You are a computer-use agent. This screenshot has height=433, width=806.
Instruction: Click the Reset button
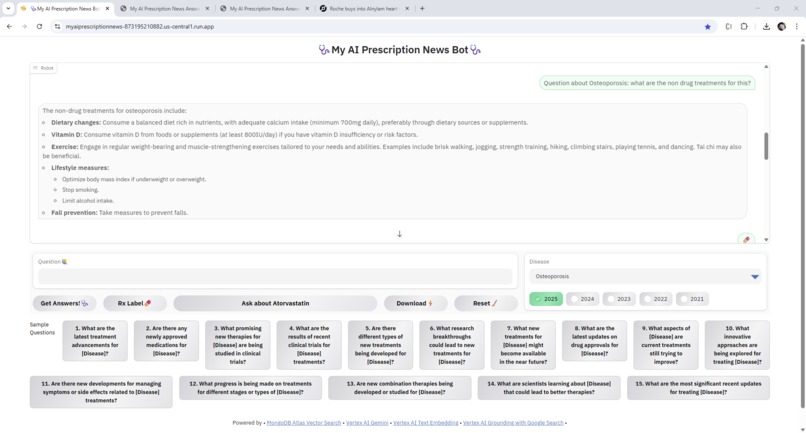tap(486, 303)
